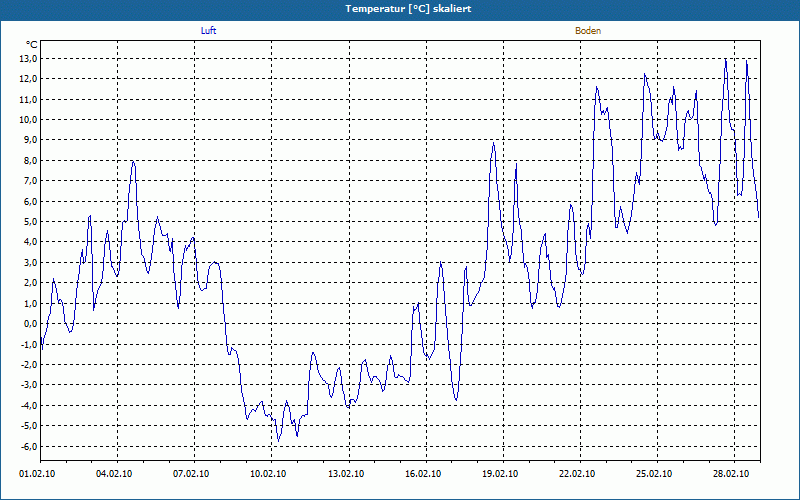
Task: Click the 19.02.10 date label
Action: 499,474
